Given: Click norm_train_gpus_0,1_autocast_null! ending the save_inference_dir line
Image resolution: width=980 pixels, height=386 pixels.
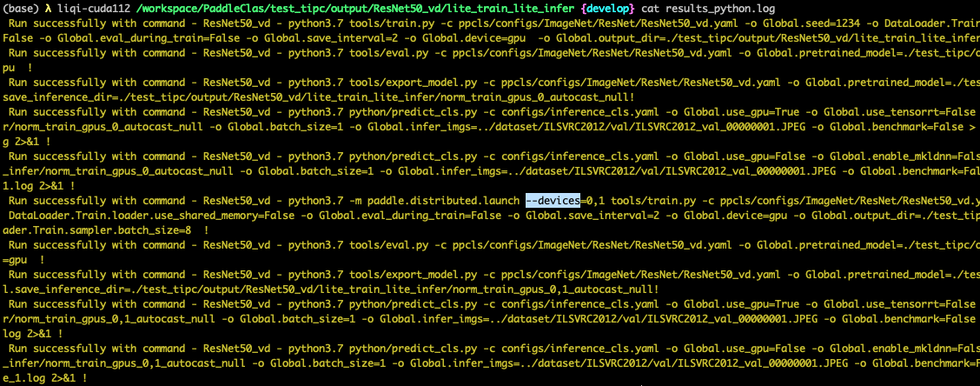Looking at the screenshot, I should point(551,289).
